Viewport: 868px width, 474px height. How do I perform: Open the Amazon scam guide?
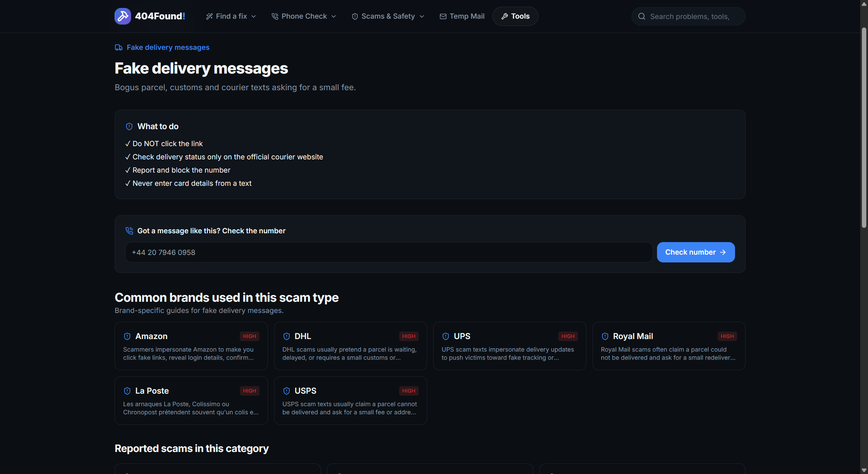(x=191, y=346)
